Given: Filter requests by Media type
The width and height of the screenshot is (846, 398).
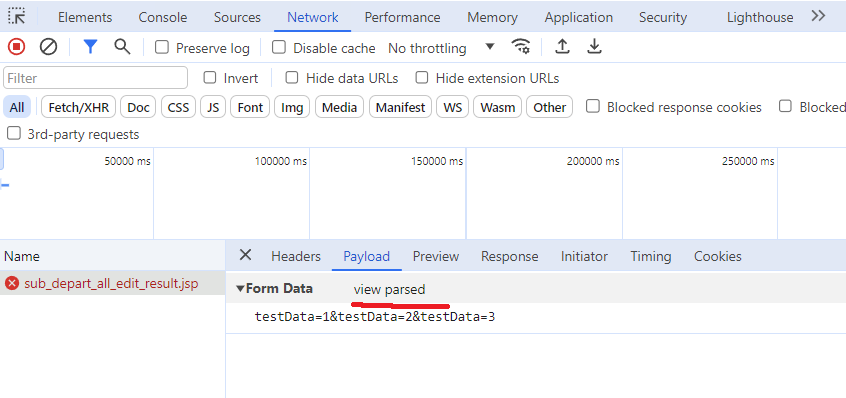Looking at the screenshot, I should (339, 107).
